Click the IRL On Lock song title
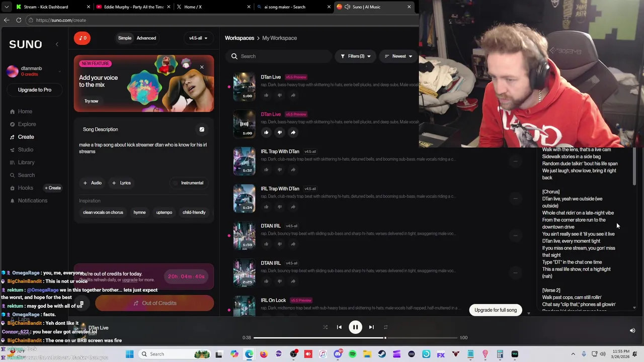The height and width of the screenshot is (362, 644). 273,300
